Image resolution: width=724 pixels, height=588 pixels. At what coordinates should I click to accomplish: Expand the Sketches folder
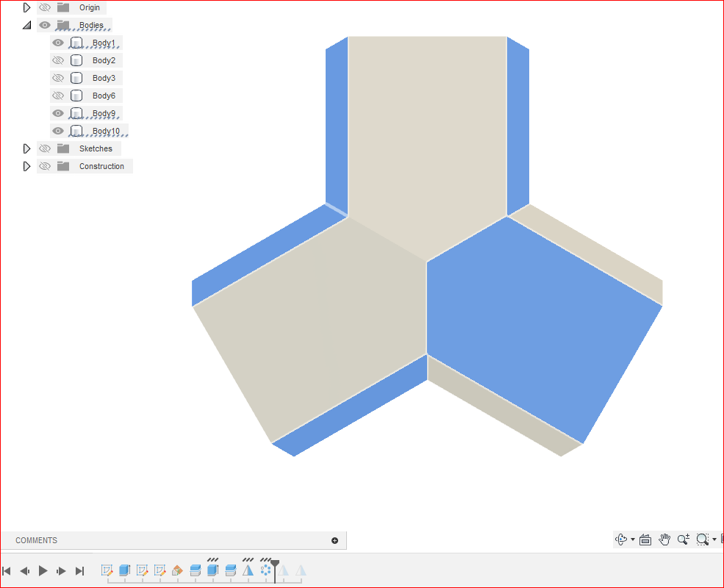27,148
